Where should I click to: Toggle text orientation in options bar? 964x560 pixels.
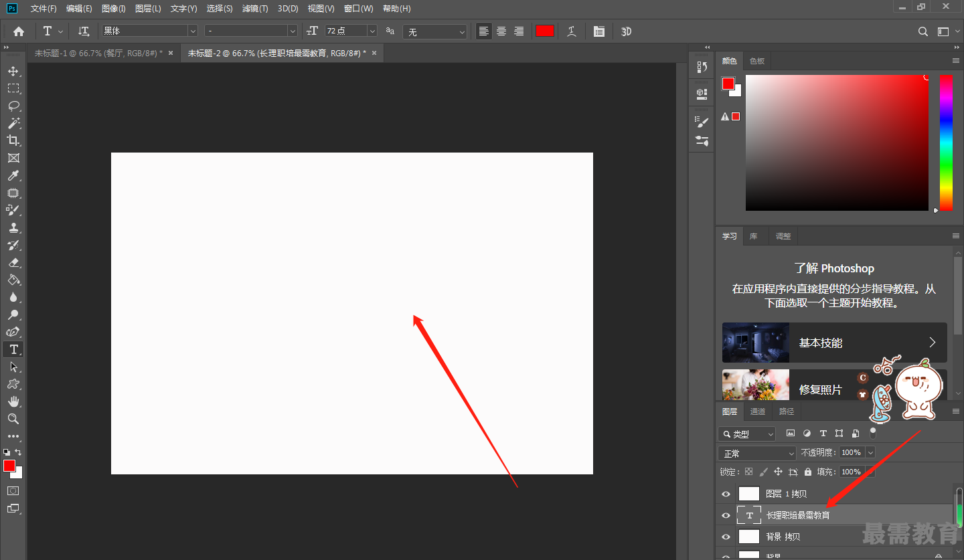(x=84, y=31)
